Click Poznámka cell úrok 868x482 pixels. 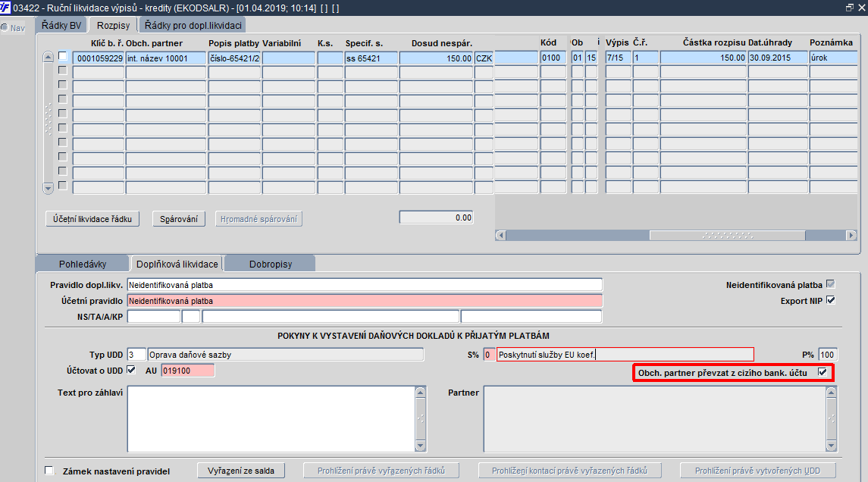click(x=834, y=58)
